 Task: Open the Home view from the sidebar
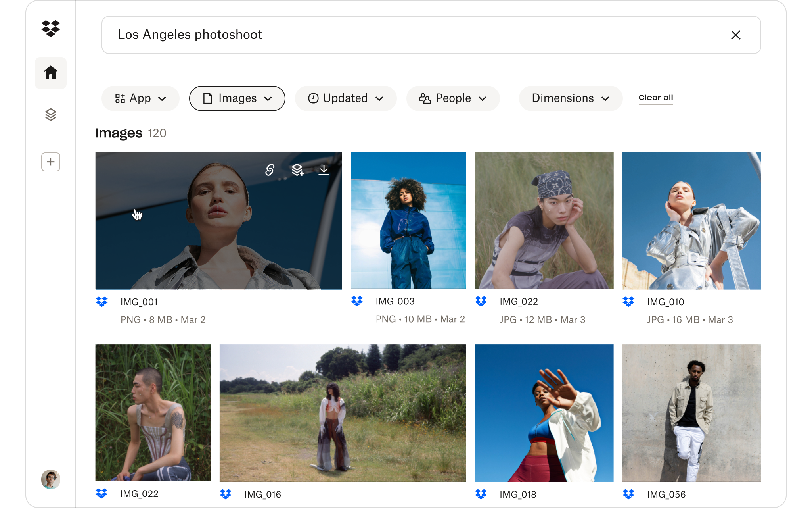coord(51,73)
